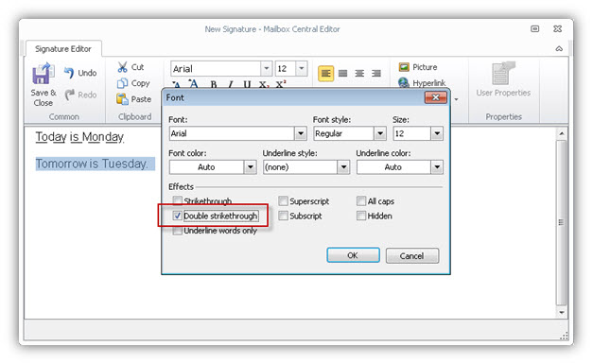The image size is (593, 364).
Task: Open the Font color picker
Action: coord(213,167)
